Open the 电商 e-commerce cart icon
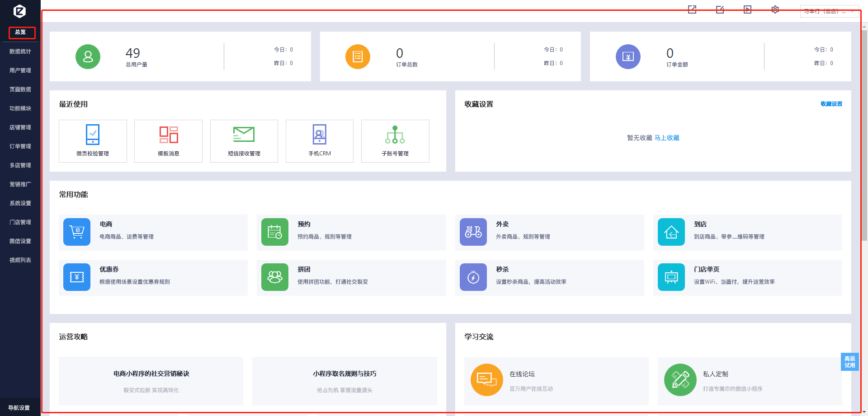Image resolution: width=868 pixels, height=416 pixels. (77, 232)
